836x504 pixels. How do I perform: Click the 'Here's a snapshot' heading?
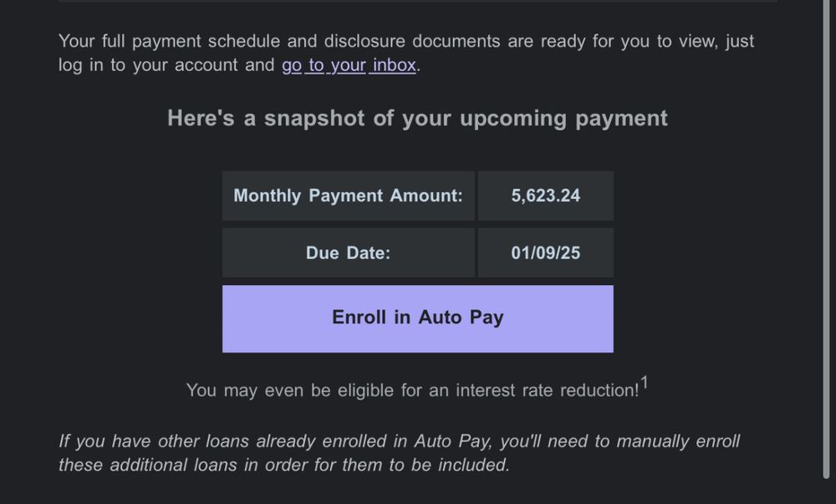(x=417, y=119)
